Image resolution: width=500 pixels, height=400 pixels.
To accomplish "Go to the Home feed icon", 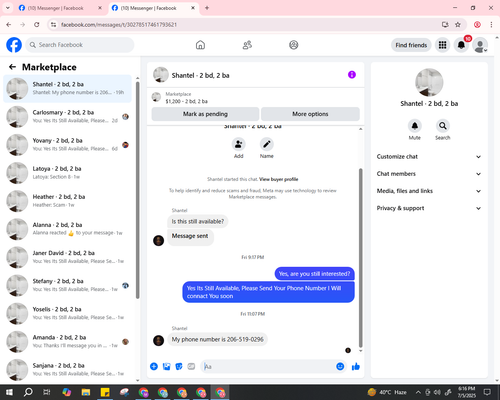I will (x=200, y=45).
